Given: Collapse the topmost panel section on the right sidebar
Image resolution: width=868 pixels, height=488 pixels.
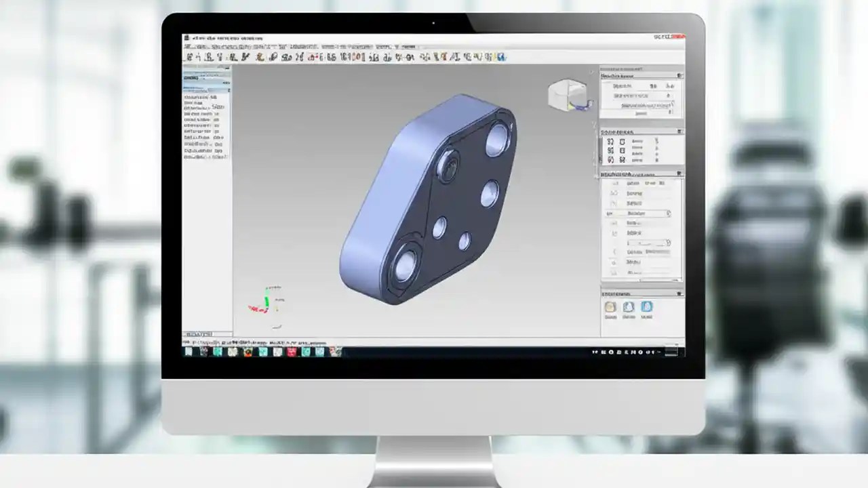Looking at the screenshot, I should 679,75.
